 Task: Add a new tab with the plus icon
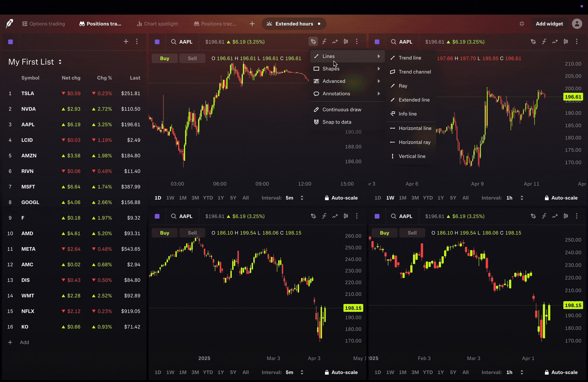click(x=252, y=24)
